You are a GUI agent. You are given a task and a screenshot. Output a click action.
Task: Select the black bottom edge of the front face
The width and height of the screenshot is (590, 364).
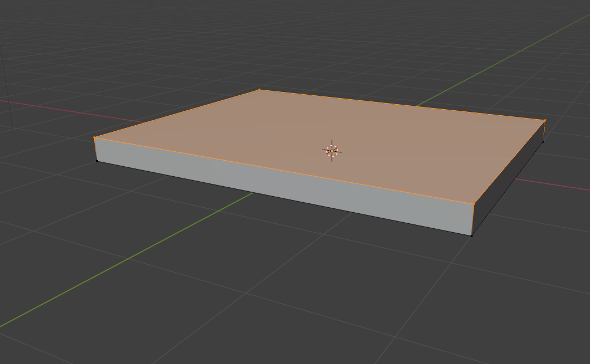(284, 199)
